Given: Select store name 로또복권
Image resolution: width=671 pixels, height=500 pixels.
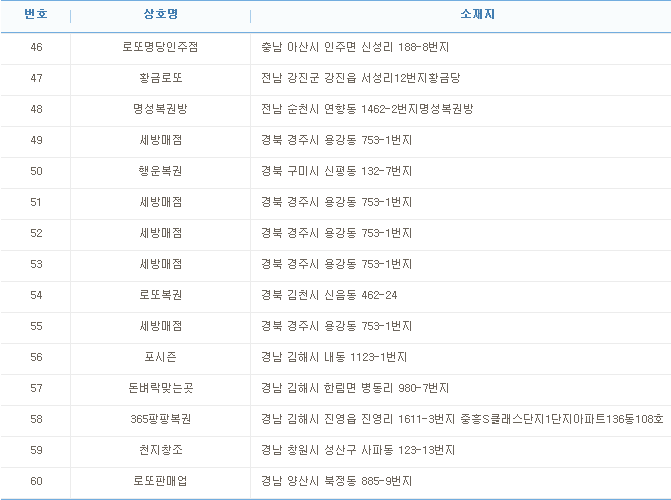Looking at the screenshot, I should pyautogui.click(x=160, y=295).
